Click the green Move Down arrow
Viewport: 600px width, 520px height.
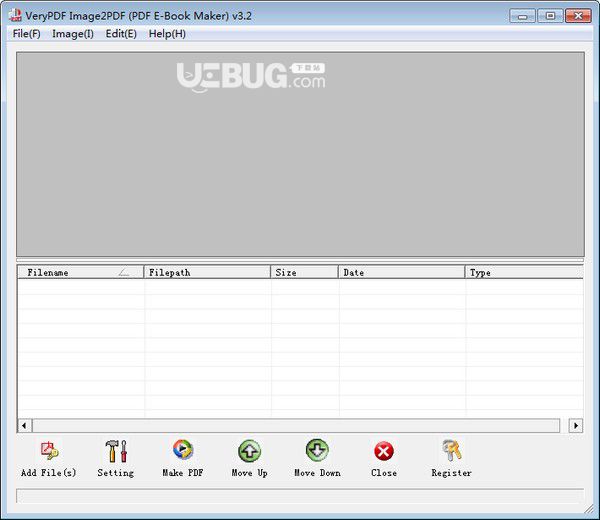317,450
